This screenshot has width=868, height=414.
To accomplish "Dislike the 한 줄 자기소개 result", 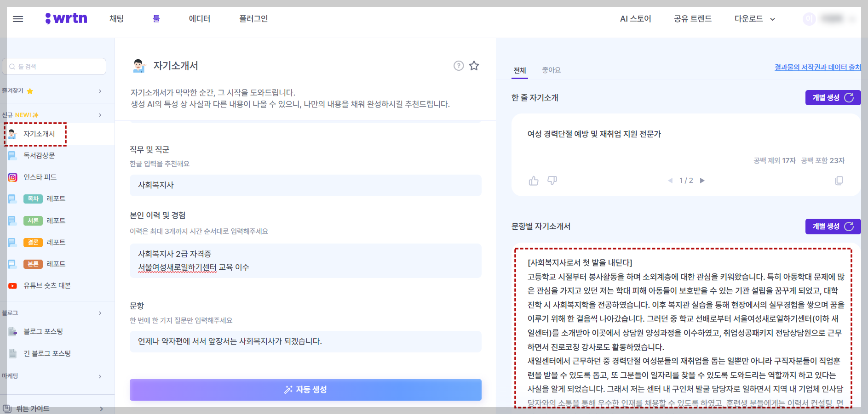I will click(552, 181).
